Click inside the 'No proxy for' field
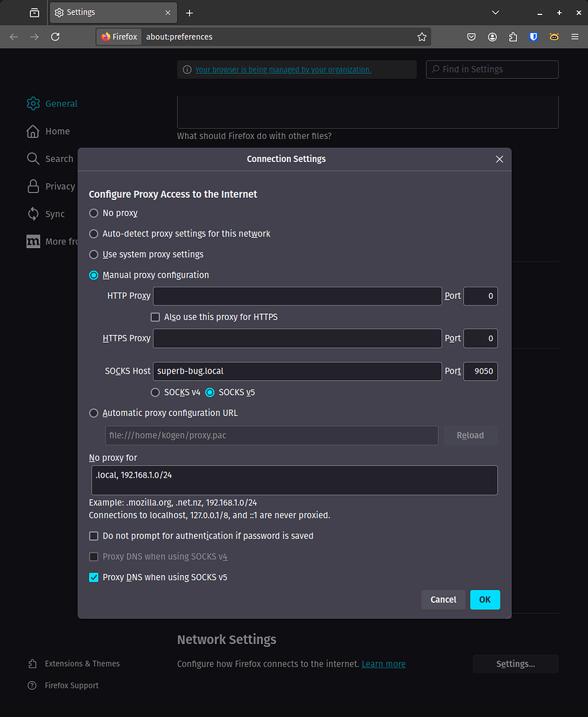The image size is (588, 717). [294, 480]
